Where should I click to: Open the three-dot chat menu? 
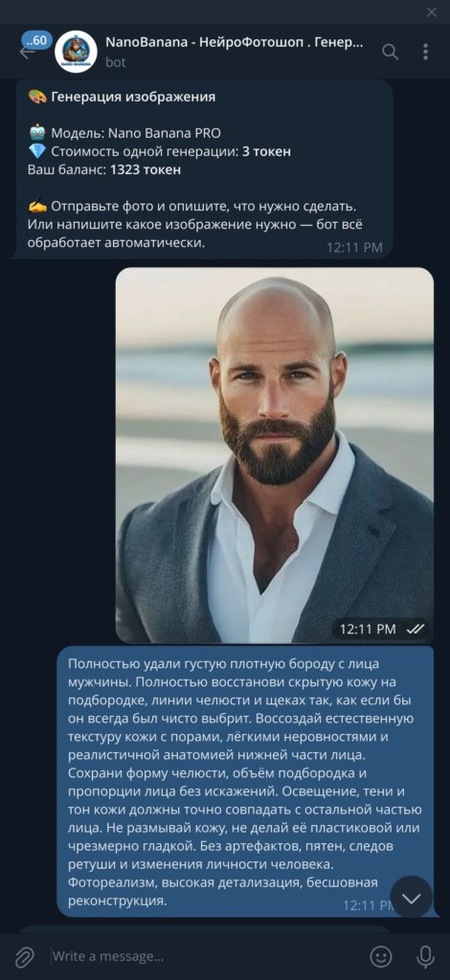click(426, 52)
